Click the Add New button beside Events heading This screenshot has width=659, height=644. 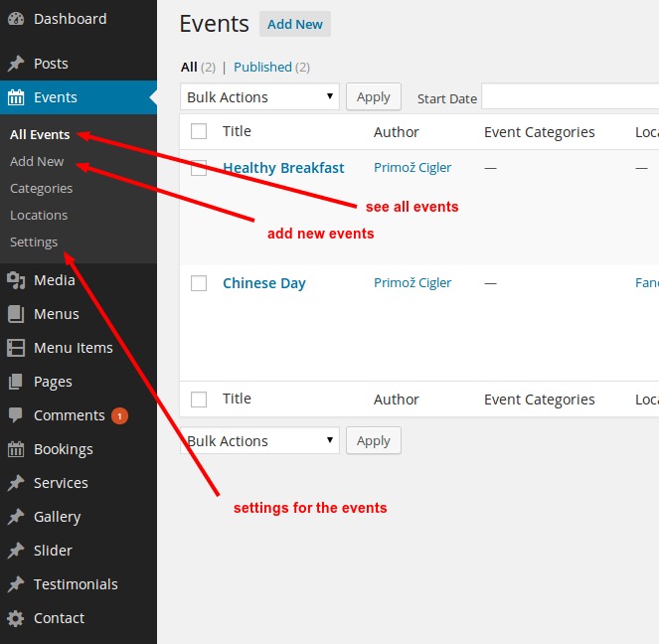tap(294, 24)
